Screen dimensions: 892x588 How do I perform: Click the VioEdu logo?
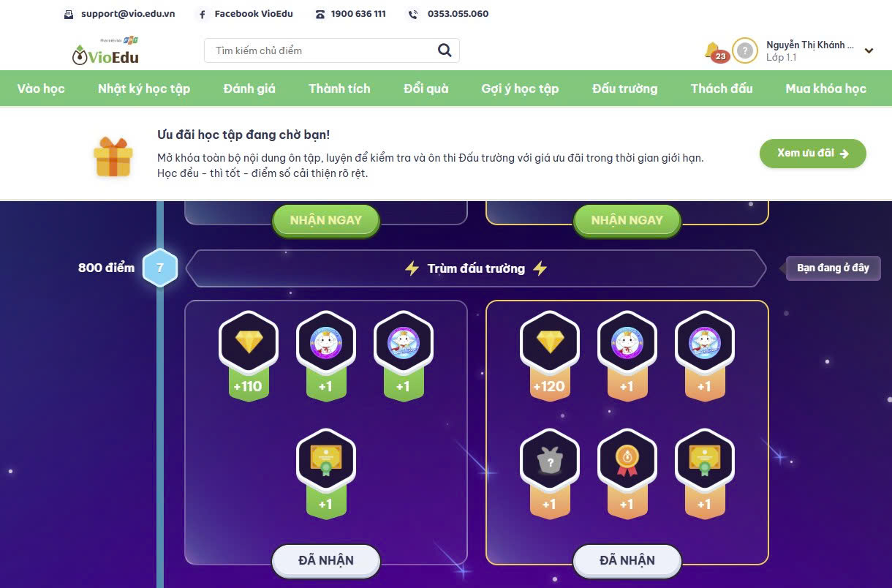(x=105, y=51)
